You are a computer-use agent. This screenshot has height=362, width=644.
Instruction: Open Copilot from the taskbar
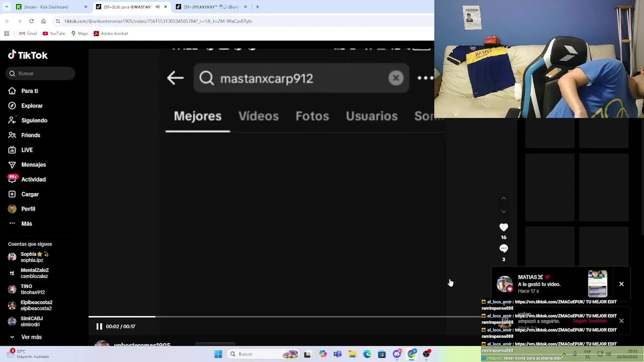323,354
